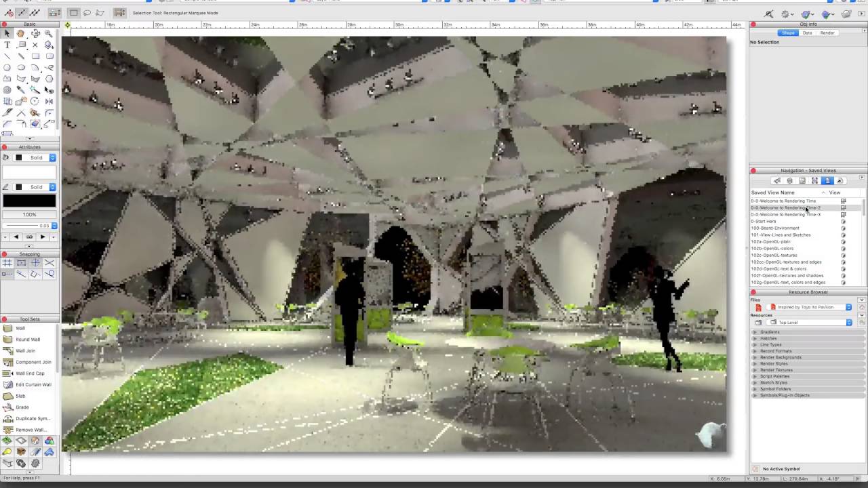This screenshot has height=488, width=868.
Task: Click the Saved Views list scrollbar
Action: tap(863, 207)
